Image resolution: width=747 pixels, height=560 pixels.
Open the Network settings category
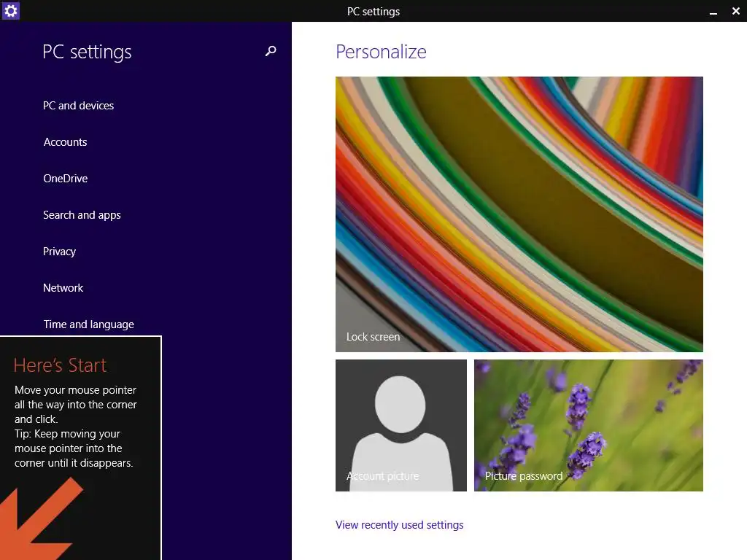pyautogui.click(x=63, y=288)
